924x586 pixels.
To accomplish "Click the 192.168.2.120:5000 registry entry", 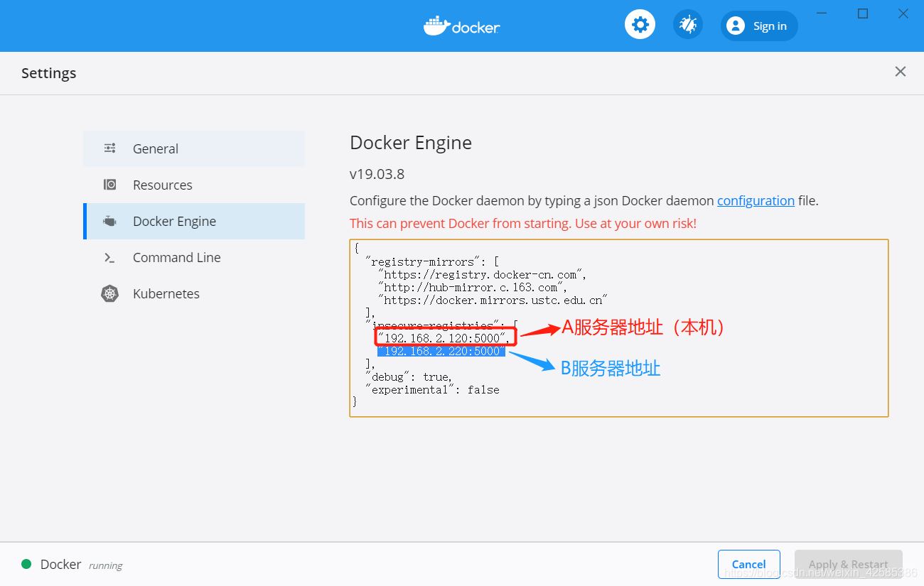I will click(446, 338).
